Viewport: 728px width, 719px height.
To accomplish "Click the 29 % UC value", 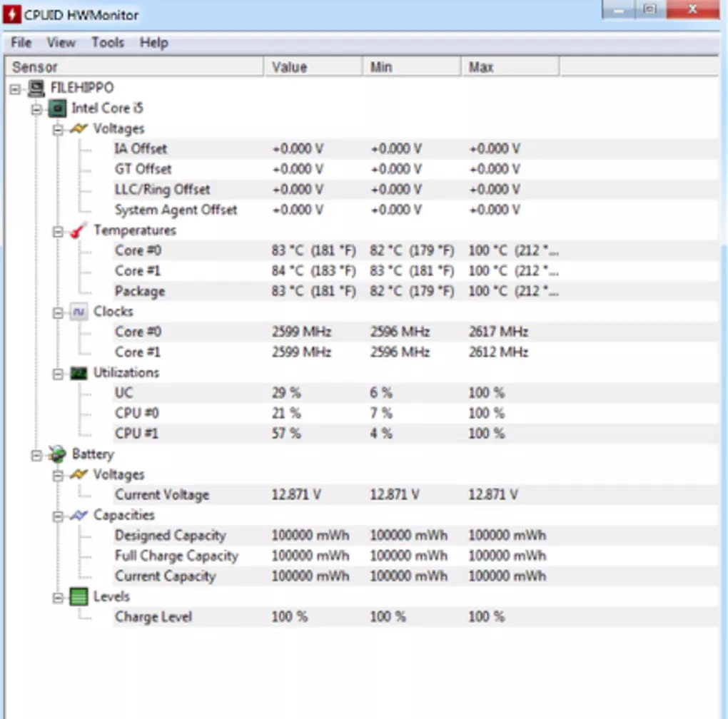I will tap(286, 393).
